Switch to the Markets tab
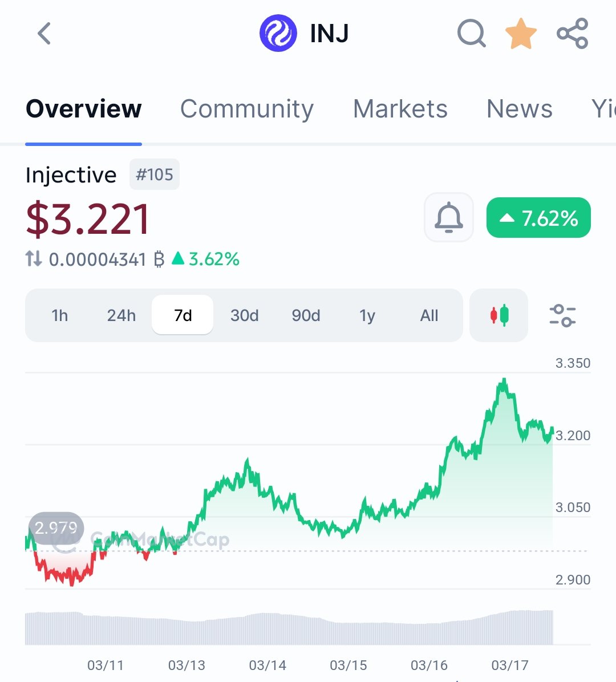616x682 pixels. pyautogui.click(x=400, y=109)
